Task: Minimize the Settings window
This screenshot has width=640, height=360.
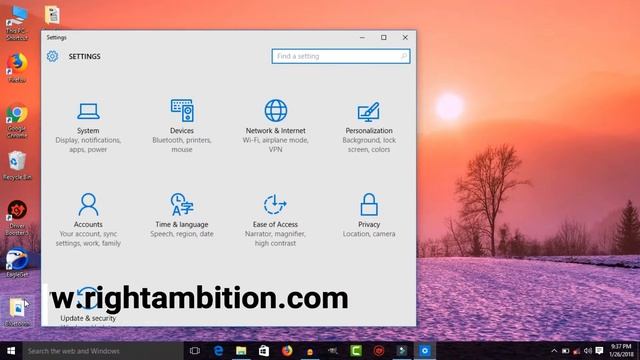Action: tap(362, 37)
